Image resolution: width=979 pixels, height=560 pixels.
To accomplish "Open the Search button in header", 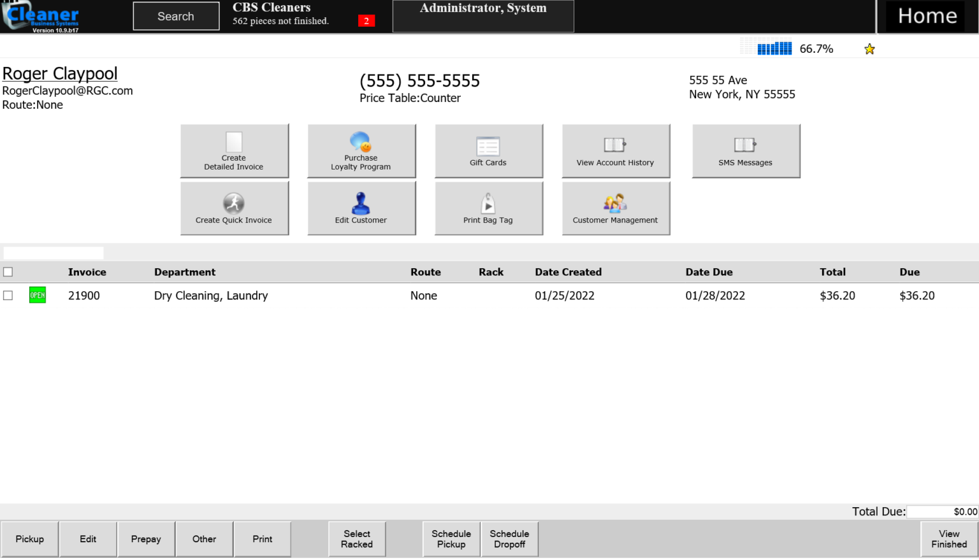I will 176,17.
